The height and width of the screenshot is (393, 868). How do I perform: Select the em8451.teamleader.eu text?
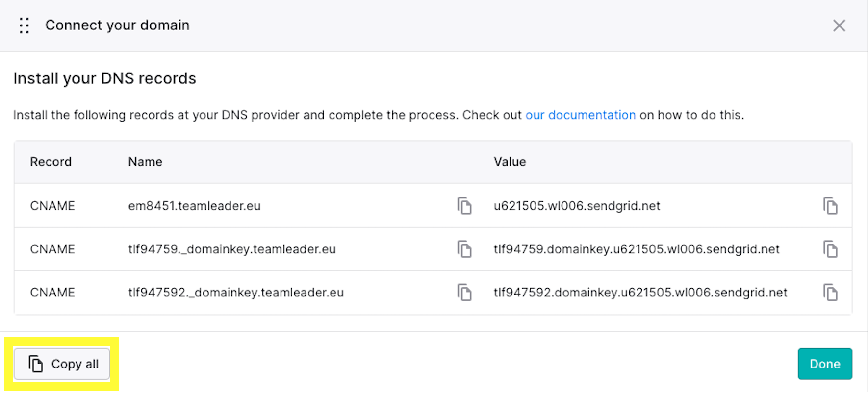pyautogui.click(x=194, y=206)
